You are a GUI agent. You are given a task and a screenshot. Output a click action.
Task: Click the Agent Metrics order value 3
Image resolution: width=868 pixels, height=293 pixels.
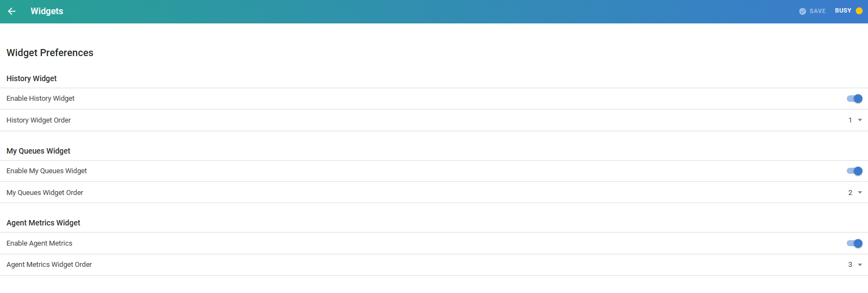coord(850,265)
